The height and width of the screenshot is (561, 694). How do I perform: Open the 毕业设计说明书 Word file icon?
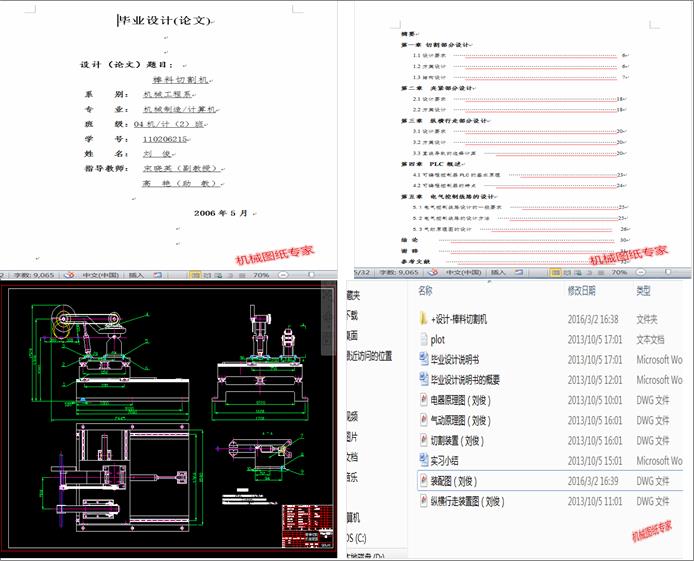pos(424,359)
